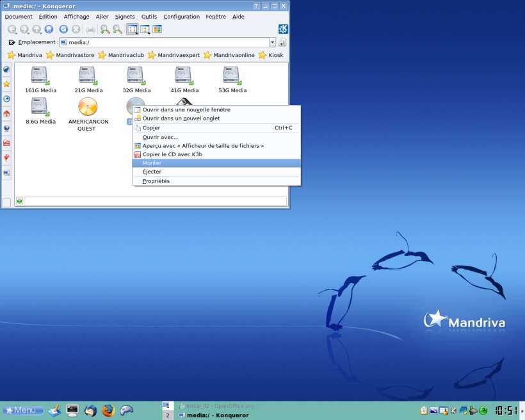Viewport: 525px width, 420px height.
Task: Open the Signets menu
Action: click(x=125, y=17)
